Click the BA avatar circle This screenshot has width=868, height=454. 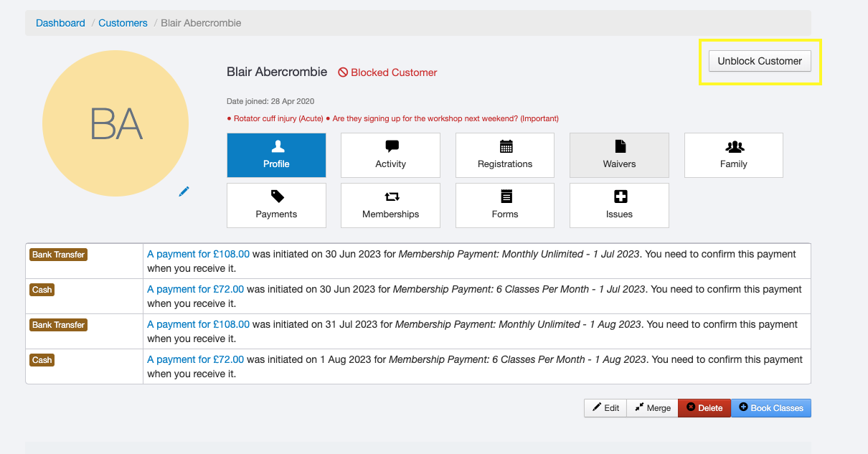pyautogui.click(x=115, y=123)
